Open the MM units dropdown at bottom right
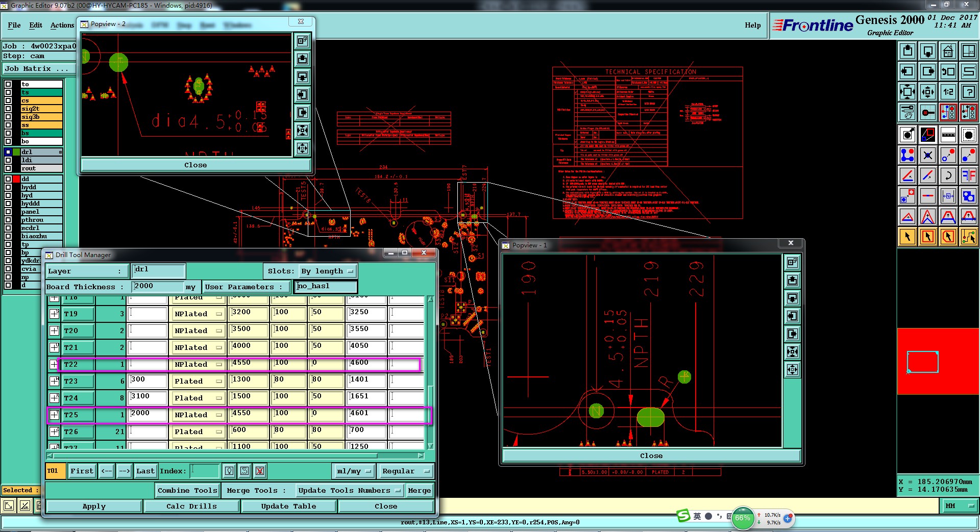 [x=960, y=506]
